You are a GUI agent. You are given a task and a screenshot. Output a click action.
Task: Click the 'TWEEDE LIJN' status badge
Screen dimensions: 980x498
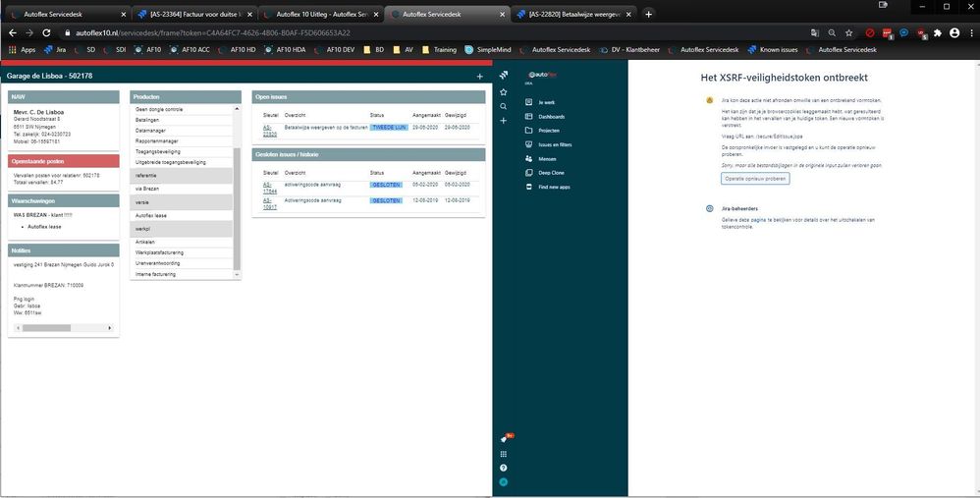389,128
